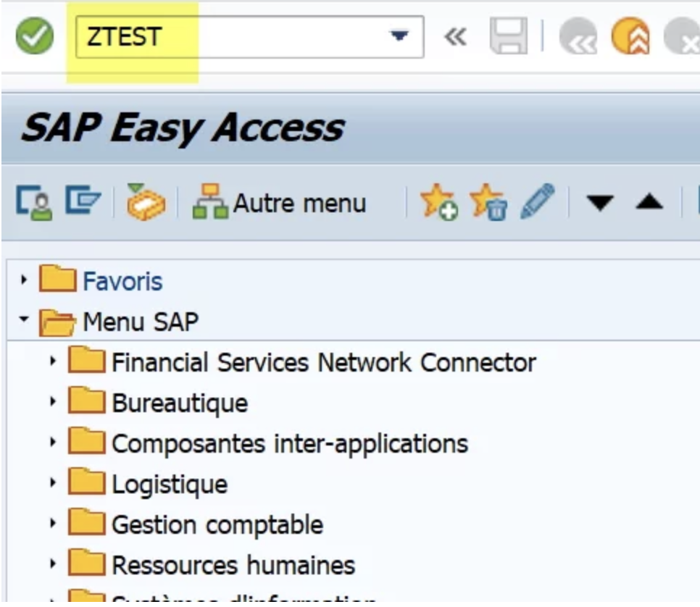Screen dimensions: 700x607
Task: Click the green Enter checkmark icon
Action: point(34,38)
